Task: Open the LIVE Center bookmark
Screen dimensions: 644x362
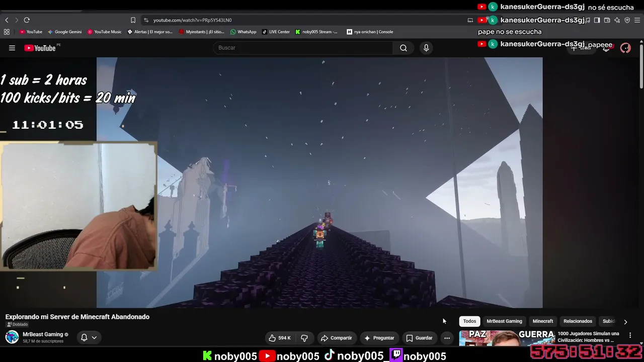Action: pyautogui.click(x=276, y=32)
